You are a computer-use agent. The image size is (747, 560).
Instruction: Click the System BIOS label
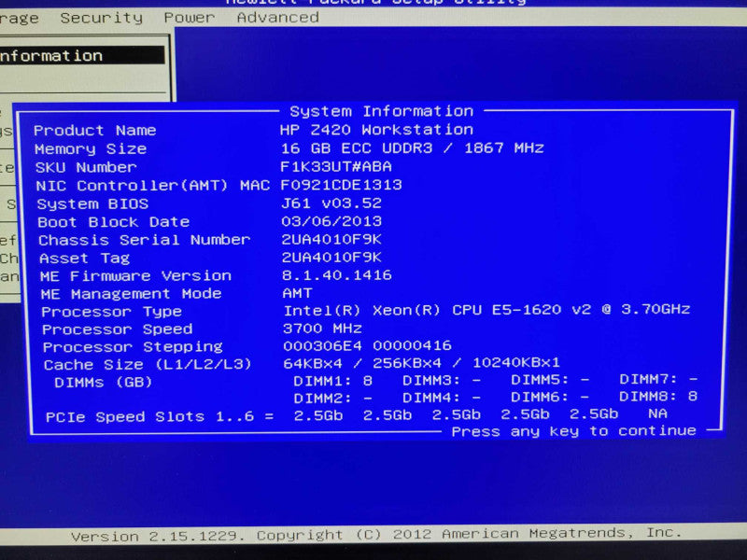(x=92, y=204)
